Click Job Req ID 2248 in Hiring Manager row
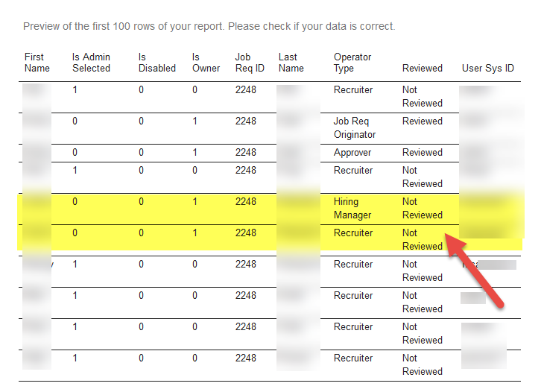The width and height of the screenshot is (544, 392). (x=246, y=201)
